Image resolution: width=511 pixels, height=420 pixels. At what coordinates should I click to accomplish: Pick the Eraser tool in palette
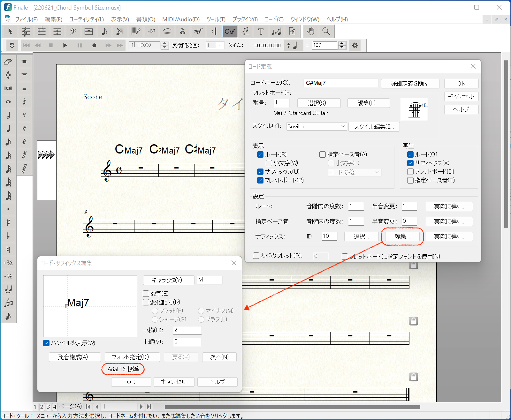(8, 62)
